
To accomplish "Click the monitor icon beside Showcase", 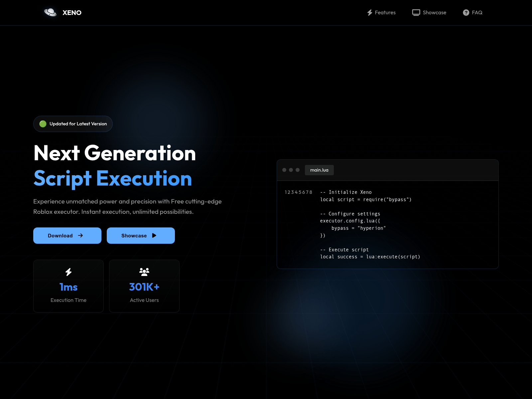I will coord(416,13).
